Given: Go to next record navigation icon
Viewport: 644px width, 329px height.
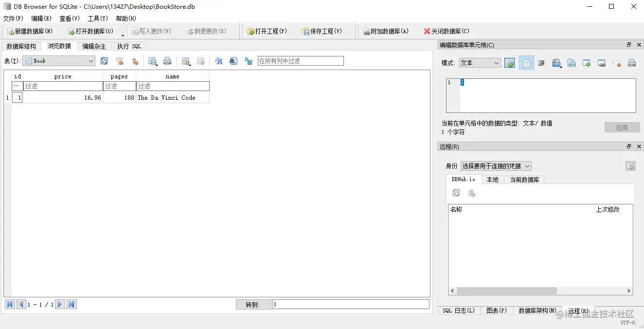Looking at the screenshot, I should click(x=60, y=304).
